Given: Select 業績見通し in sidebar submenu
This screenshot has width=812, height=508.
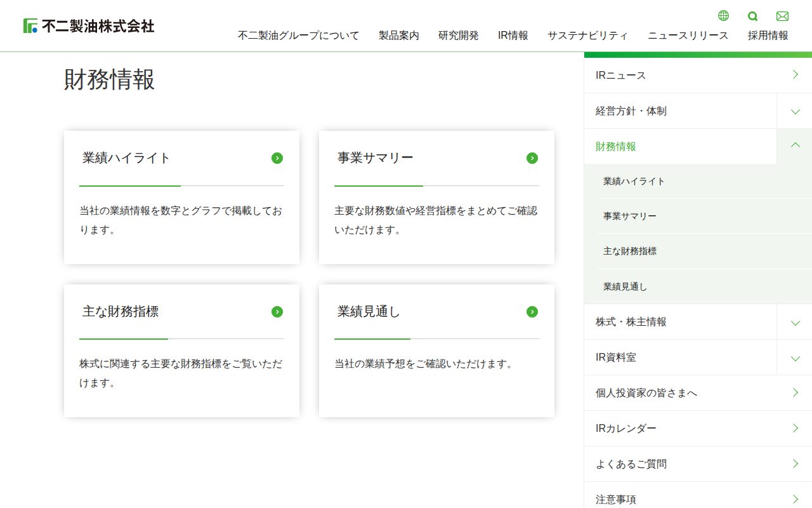Looking at the screenshot, I should click(704, 286).
